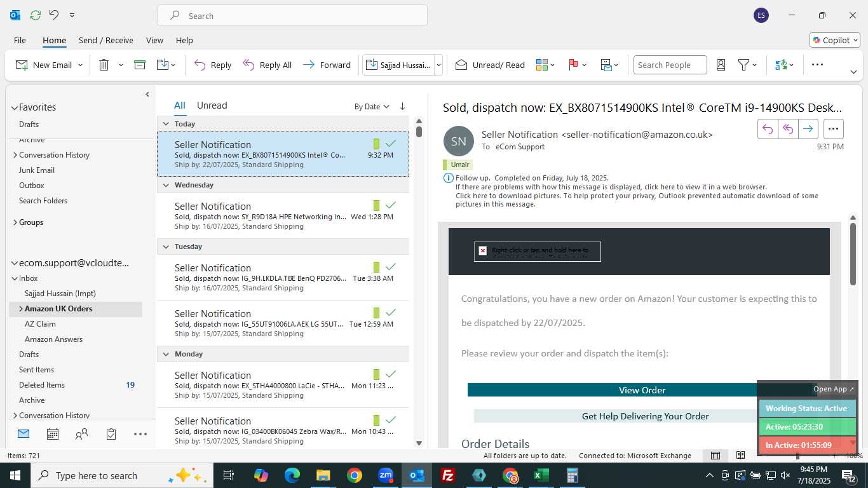Screen dimensions: 868x488
Task: Toggle completed checkmark on EX_BX8071514900KS message
Action: (391, 144)
